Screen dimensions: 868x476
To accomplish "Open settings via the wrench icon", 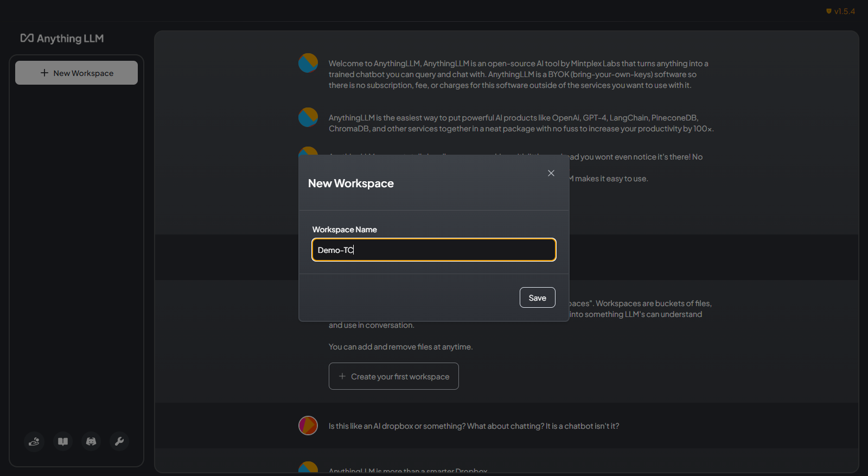I will coord(119,441).
